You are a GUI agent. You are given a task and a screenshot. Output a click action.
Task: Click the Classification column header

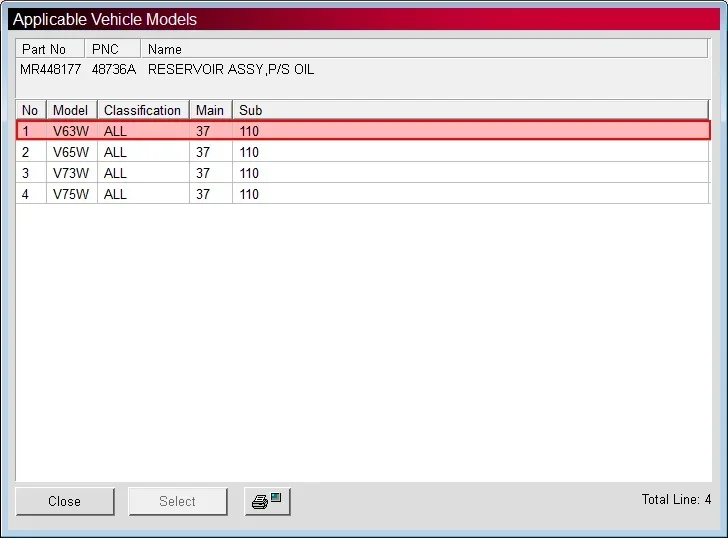[x=143, y=110]
